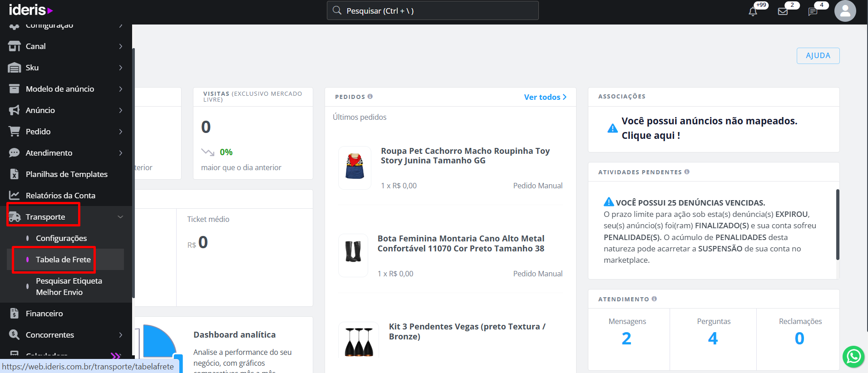
Task: Expand the Canal menu chevron
Action: [x=121, y=46]
